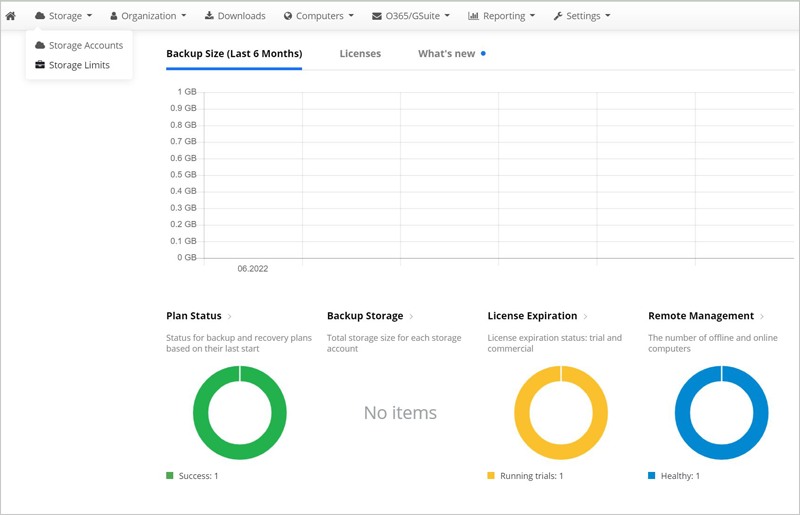Switch to the Licenses tab
The height and width of the screenshot is (515, 800).
pos(360,54)
